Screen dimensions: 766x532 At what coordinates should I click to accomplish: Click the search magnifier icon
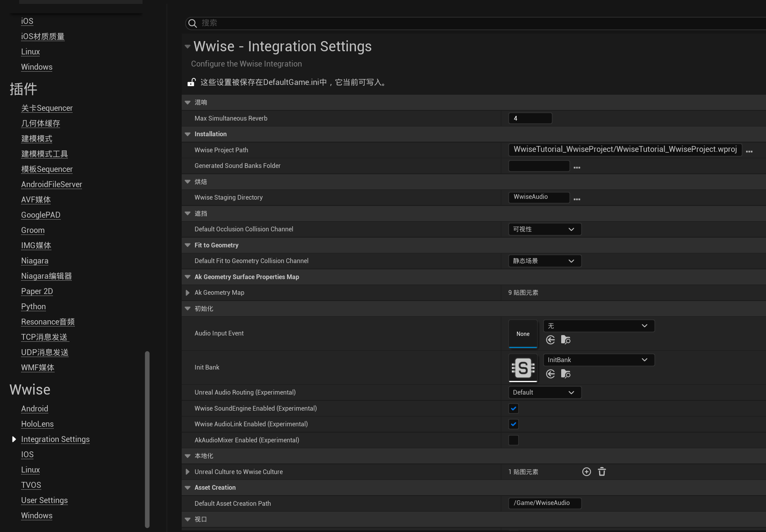point(192,23)
